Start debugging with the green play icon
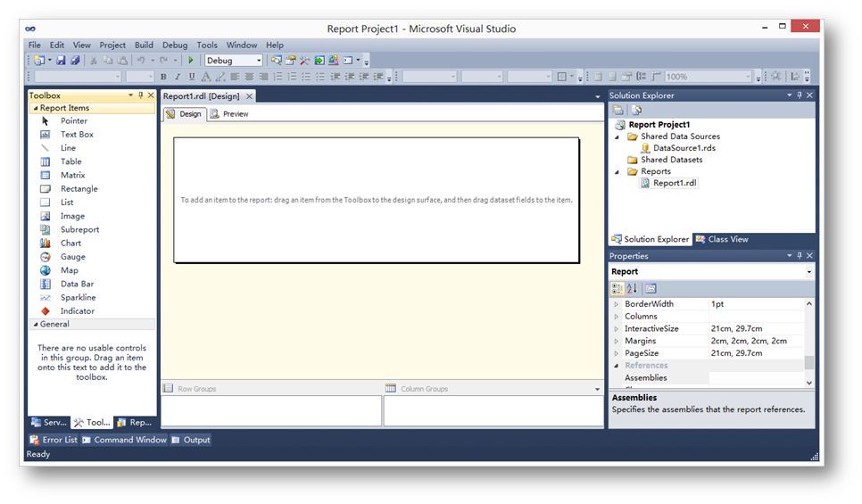 [x=191, y=61]
